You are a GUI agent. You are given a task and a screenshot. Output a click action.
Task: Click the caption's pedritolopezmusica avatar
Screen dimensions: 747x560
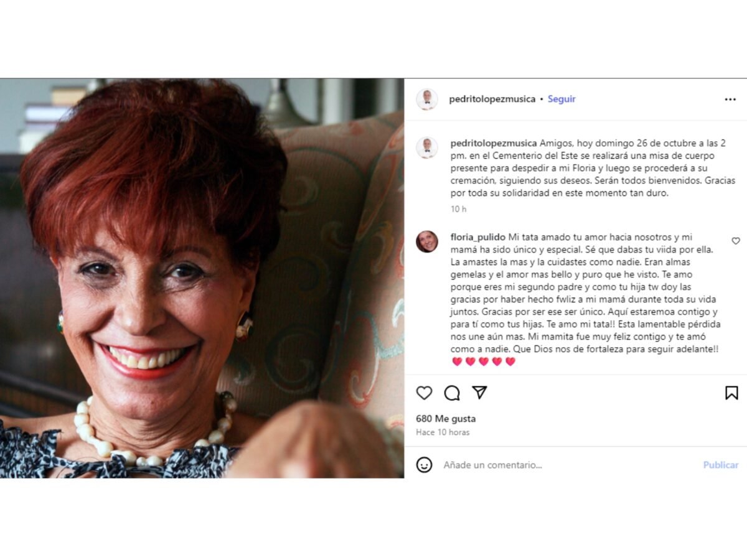click(x=427, y=147)
